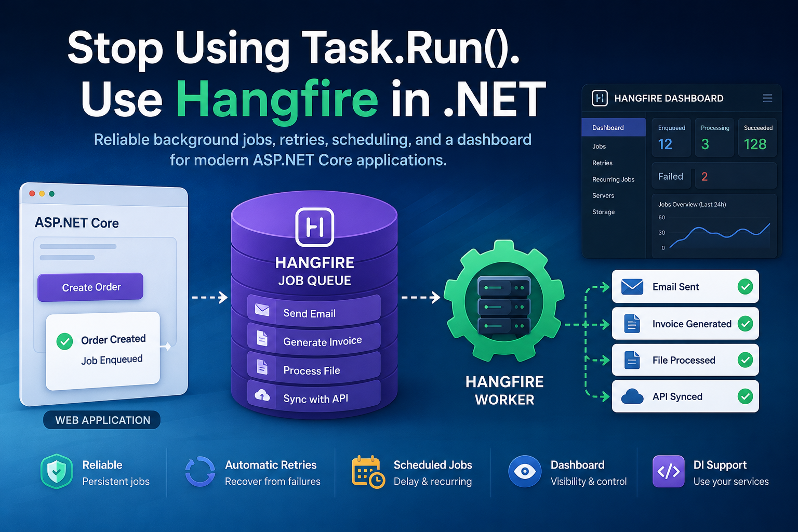Click the Sync with API cloud icon
This screenshot has height=532, width=798.
coord(262,395)
